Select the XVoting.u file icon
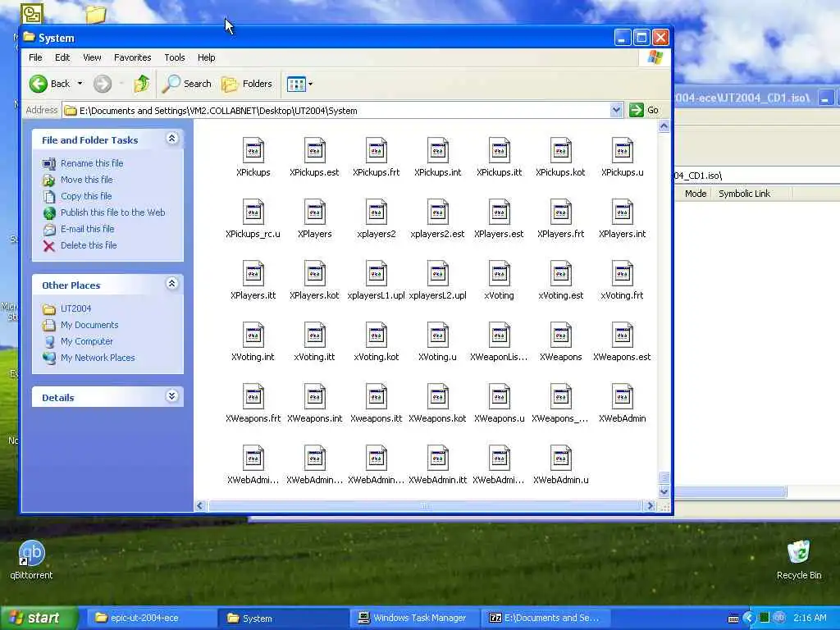This screenshot has height=630, width=840. click(438, 336)
